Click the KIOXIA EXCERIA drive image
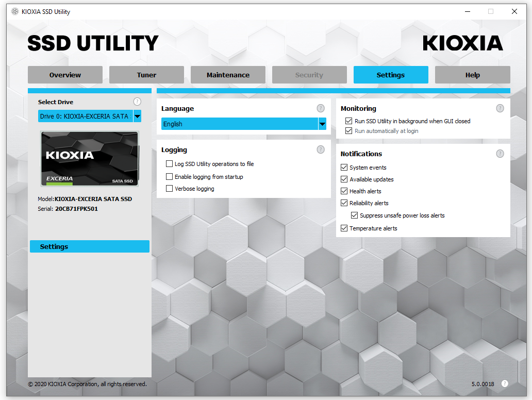 (90, 159)
